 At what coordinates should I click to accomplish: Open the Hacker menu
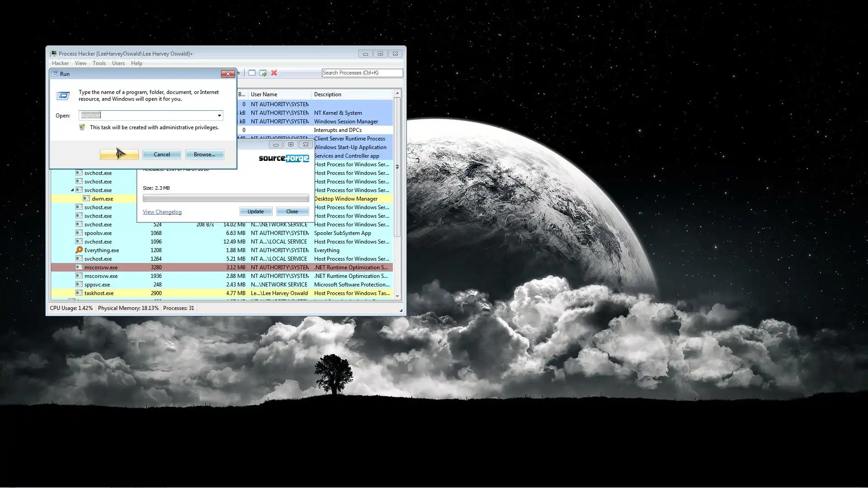pyautogui.click(x=60, y=63)
